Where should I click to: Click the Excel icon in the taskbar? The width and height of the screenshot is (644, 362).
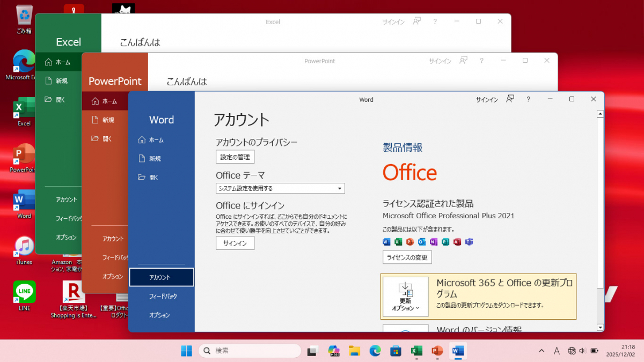click(415, 351)
